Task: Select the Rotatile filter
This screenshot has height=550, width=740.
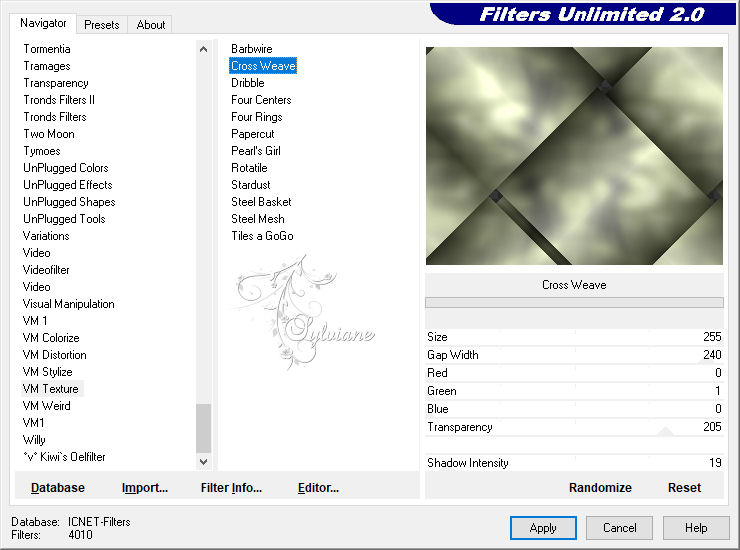Action: coord(249,168)
